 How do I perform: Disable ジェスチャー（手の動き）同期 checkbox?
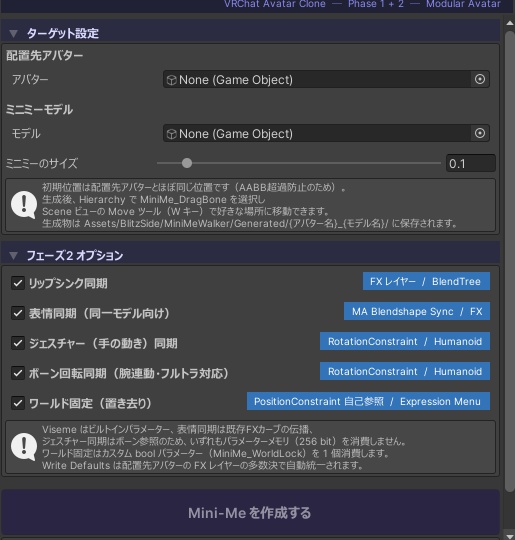coord(18,343)
